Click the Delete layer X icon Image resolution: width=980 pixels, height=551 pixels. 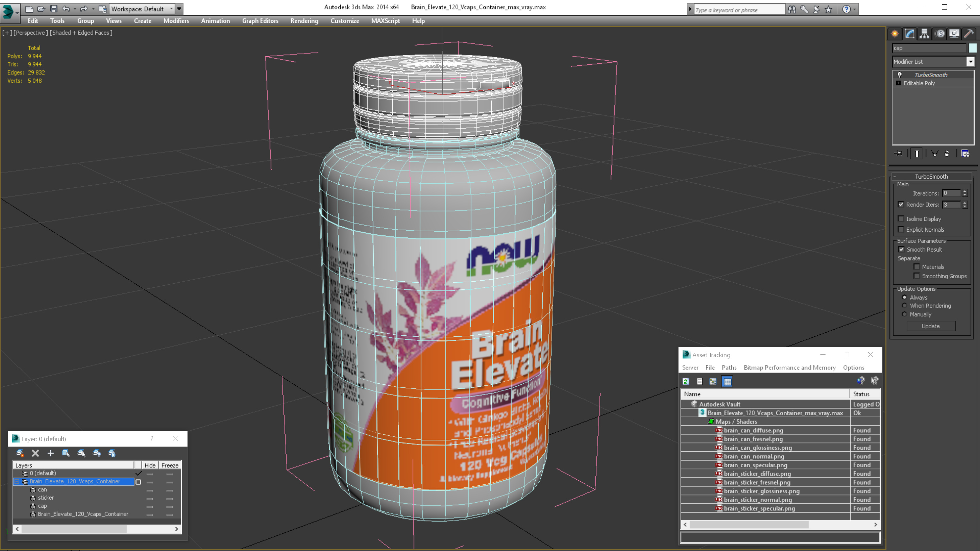coord(35,453)
